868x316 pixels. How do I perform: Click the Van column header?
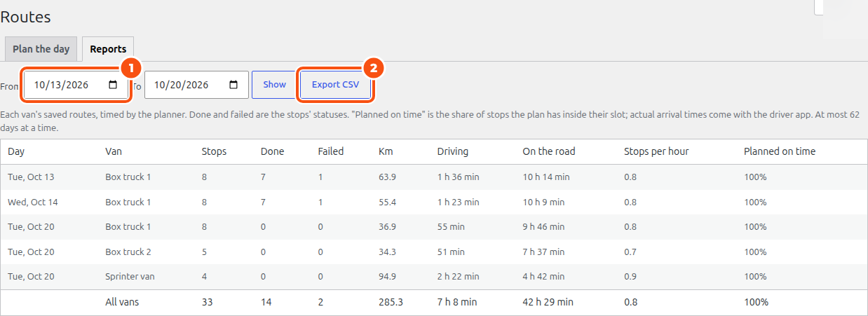[x=114, y=151]
